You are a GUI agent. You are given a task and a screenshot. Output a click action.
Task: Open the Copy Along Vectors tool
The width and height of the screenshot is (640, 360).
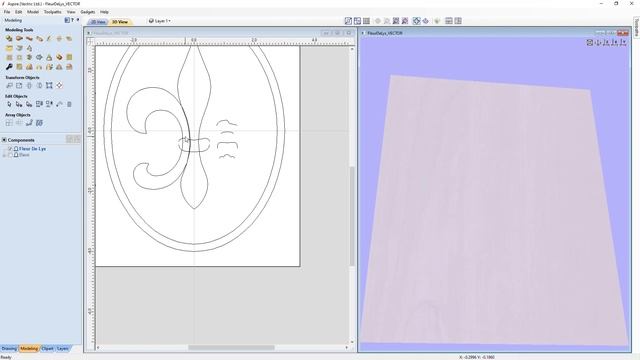pos(29,123)
